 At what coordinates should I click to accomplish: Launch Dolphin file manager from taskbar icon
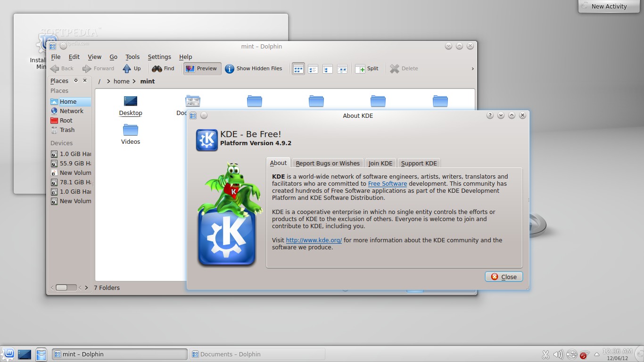tap(41, 354)
